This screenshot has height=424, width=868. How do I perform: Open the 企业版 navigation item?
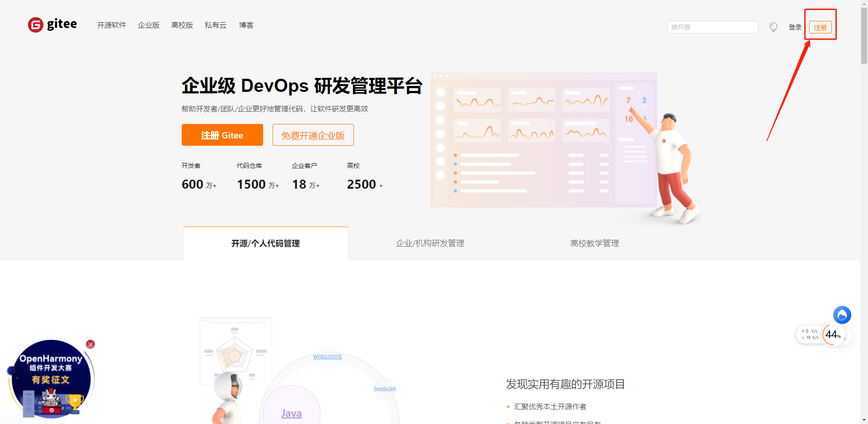click(x=149, y=25)
